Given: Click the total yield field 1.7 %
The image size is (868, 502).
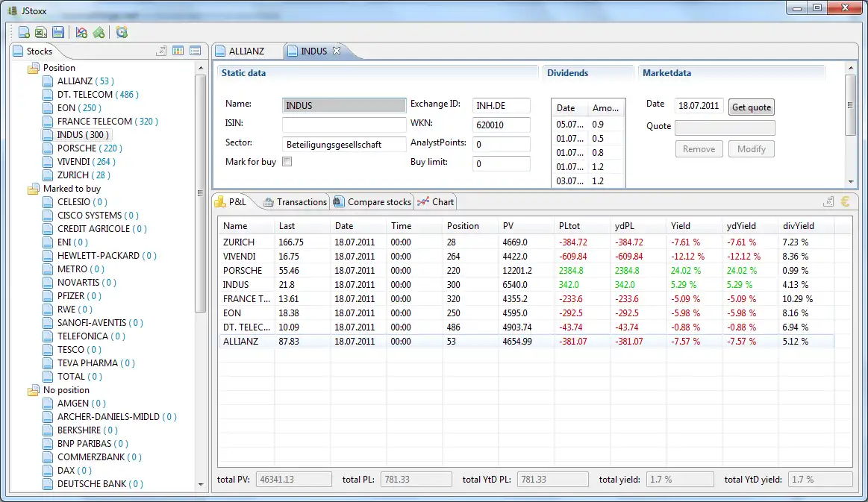Looking at the screenshot, I should (680, 480).
